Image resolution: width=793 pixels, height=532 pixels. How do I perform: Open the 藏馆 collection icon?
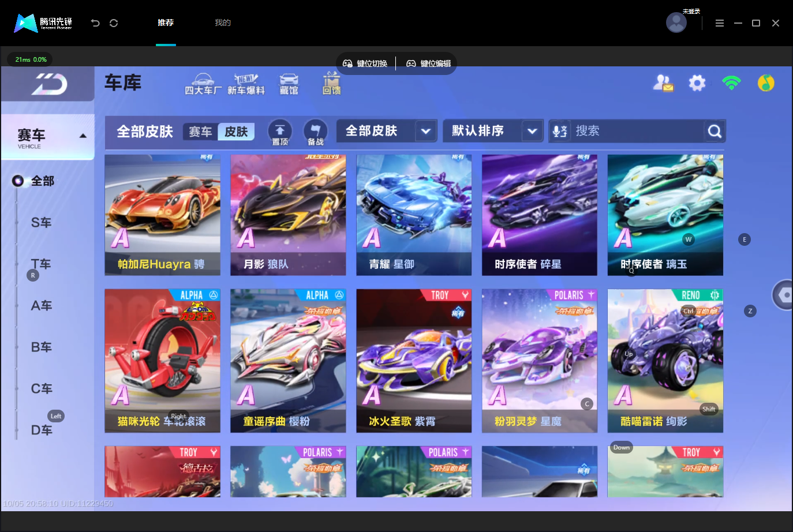289,84
